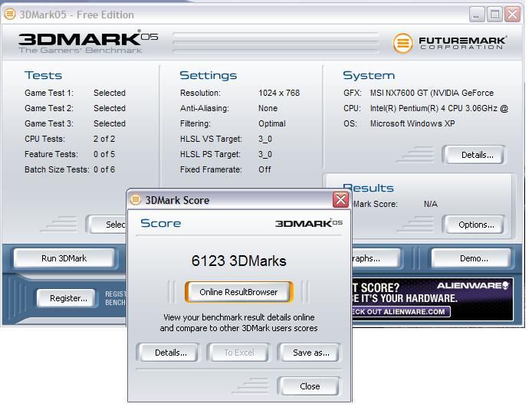Viewport: 532px width, 407px height.
Task: Click the 3DMark Score dialog title icon
Action: coord(136,199)
